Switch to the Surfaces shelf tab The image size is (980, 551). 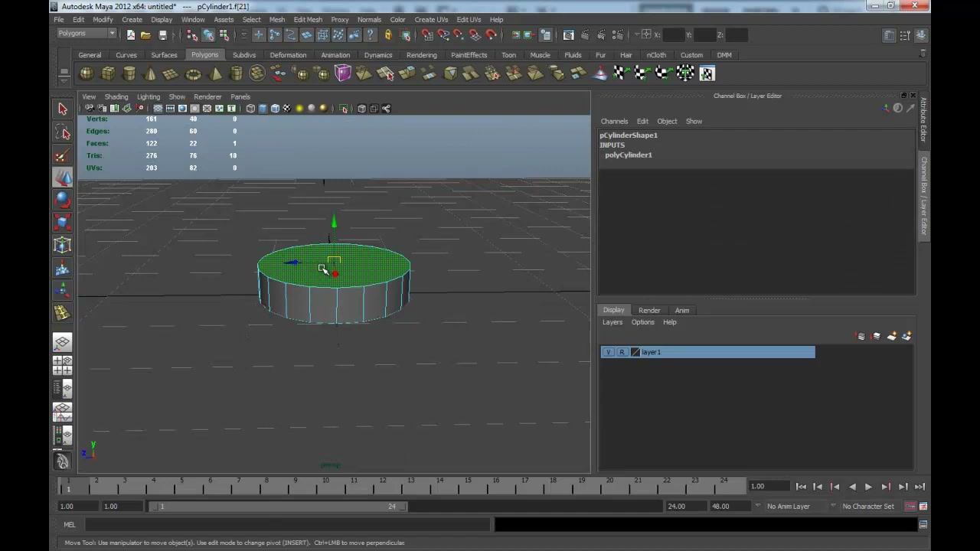164,55
